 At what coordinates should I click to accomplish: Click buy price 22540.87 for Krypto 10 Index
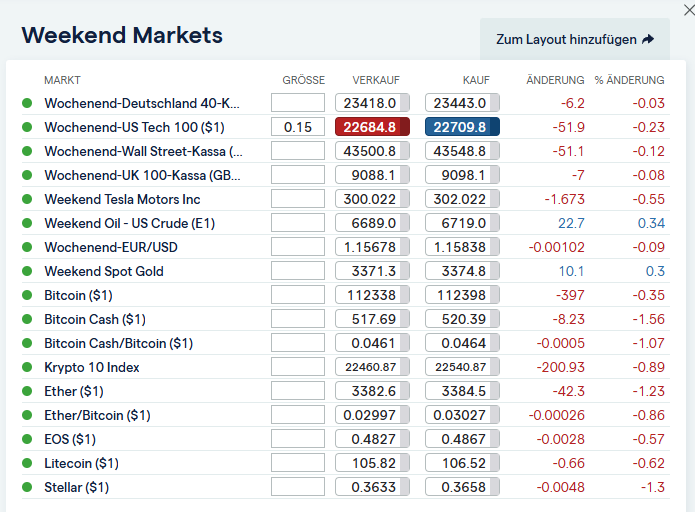(462, 367)
